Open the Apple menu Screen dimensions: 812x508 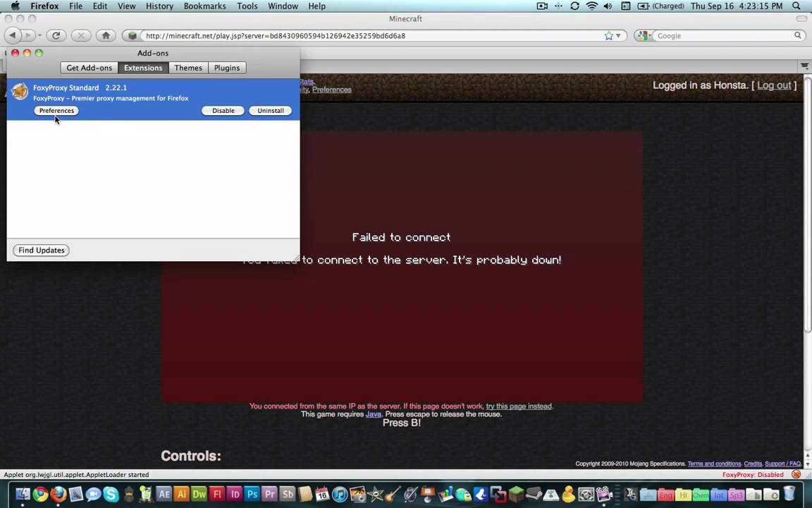tap(15, 6)
